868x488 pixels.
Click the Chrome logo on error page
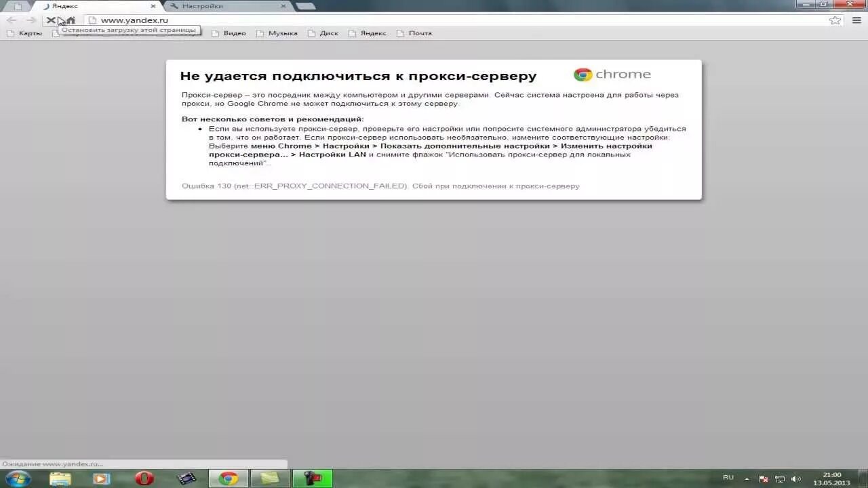point(612,75)
